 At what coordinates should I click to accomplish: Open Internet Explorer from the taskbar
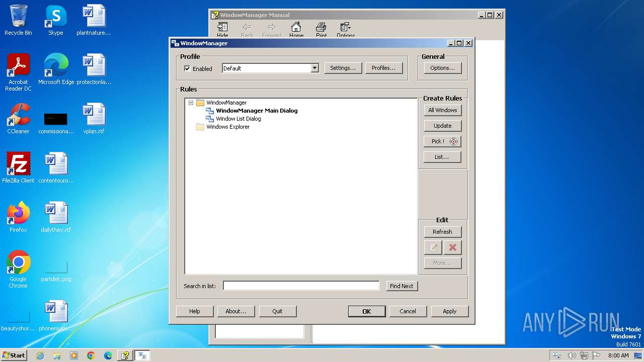tap(40, 355)
